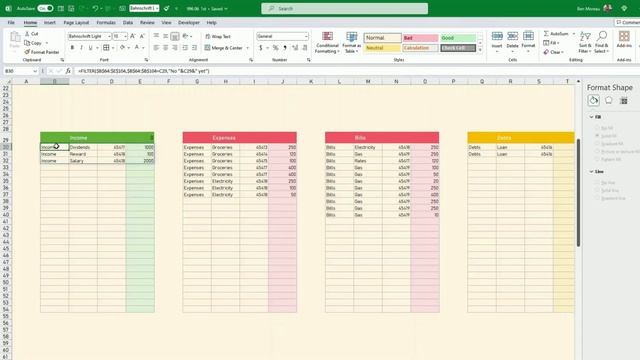Click the Wrap Text button

point(218,36)
